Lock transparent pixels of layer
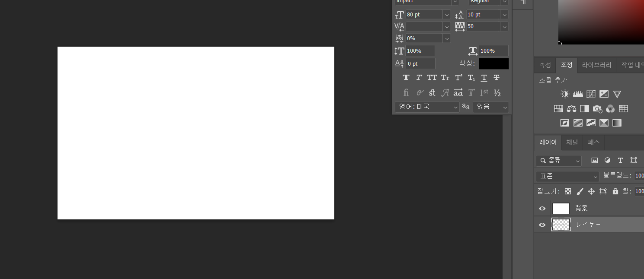The width and height of the screenshot is (644, 279). pyautogui.click(x=568, y=191)
